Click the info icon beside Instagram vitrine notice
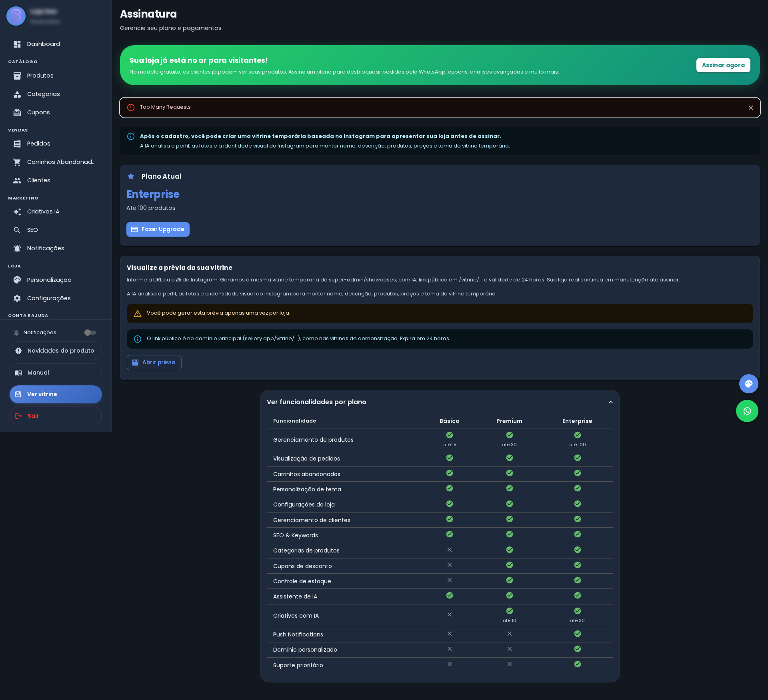This screenshot has height=700, width=768. tap(131, 136)
